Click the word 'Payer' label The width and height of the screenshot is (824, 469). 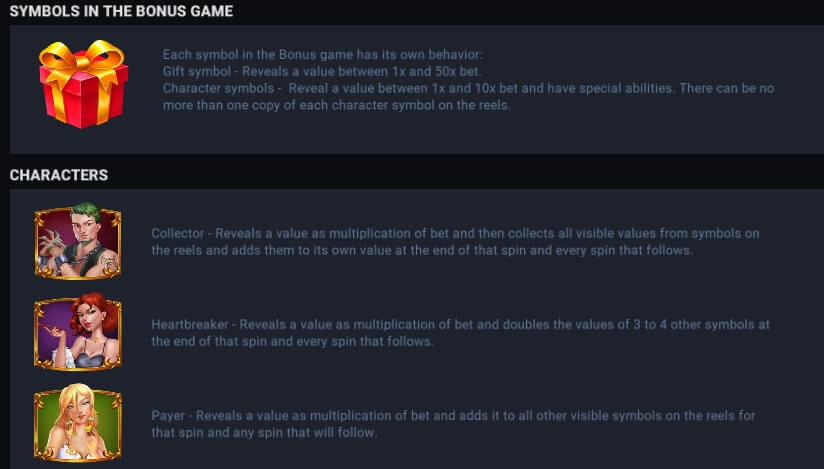pos(168,416)
